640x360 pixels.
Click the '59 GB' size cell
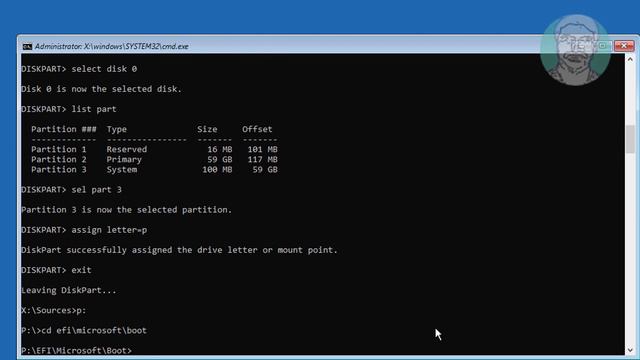click(x=220, y=159)
